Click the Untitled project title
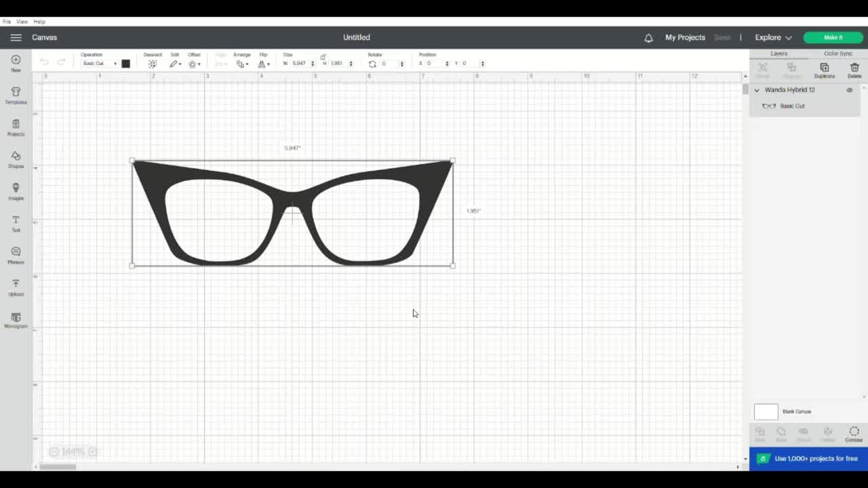This screenshot has width=868, height=488. (x=357, y=38)
